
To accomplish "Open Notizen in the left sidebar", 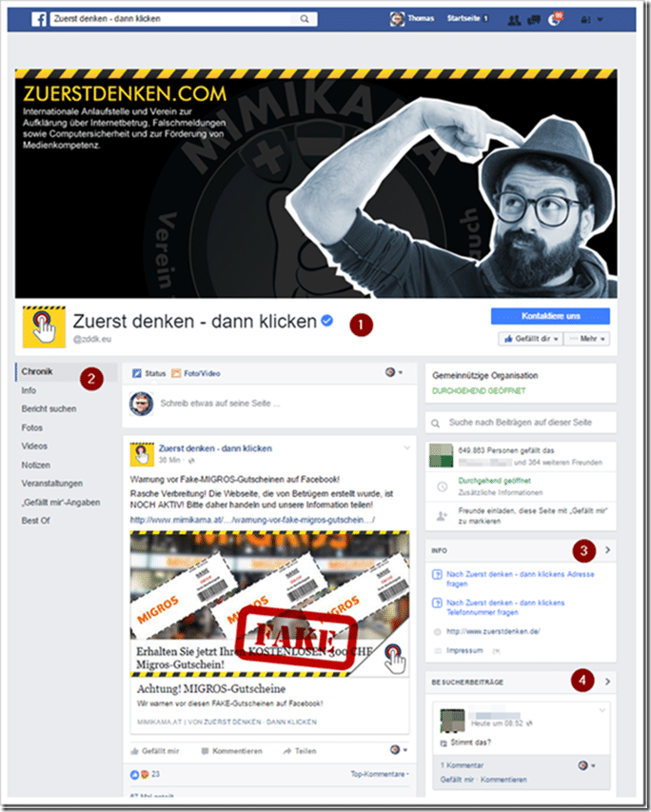I will click(36, 465).
